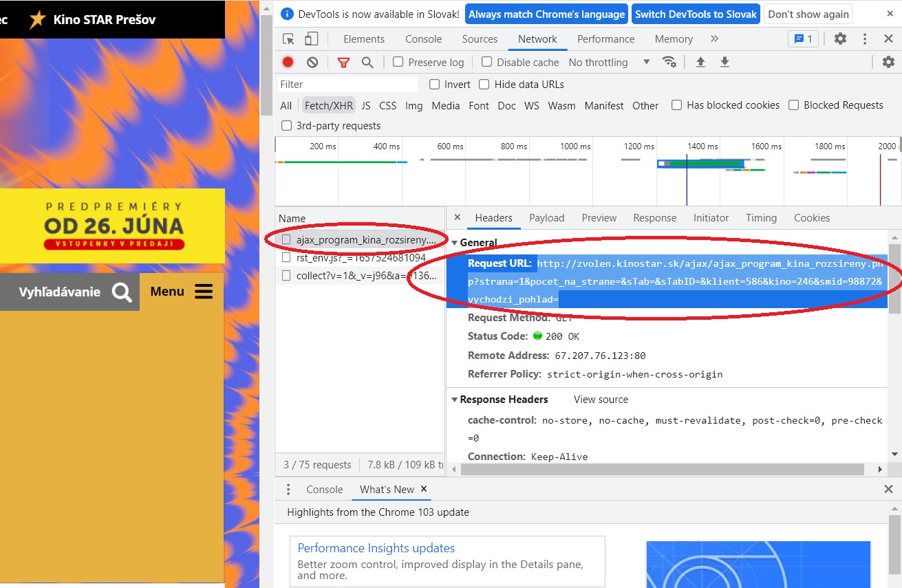Screen dimensions: 902x588
Task: Click the filter funnel icon
Action: point(343,62)
